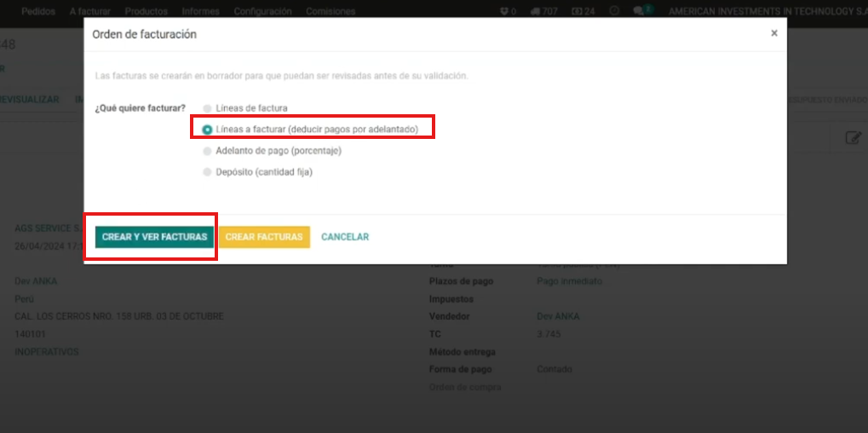Click the dropbox-style icon showing 0
Image resolution: width=868 pixels, height=433 pixels.
pyautogui.click(x=508, y=11)
